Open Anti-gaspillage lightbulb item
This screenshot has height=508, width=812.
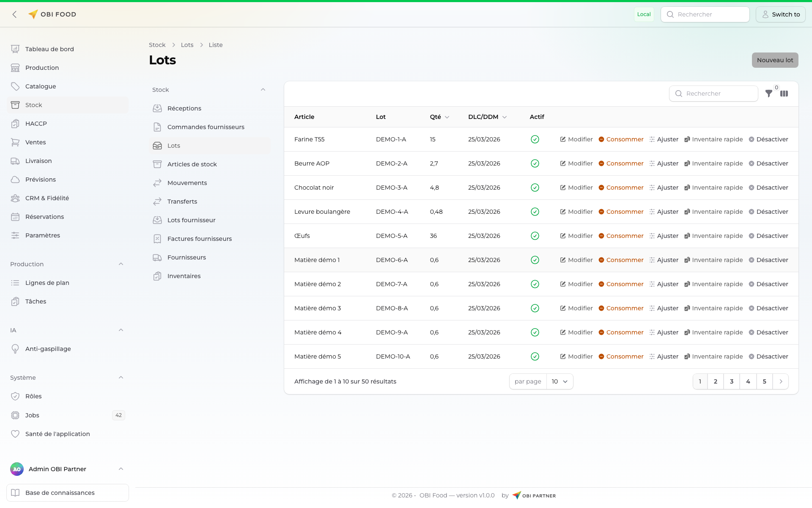[x=48, y=349]
